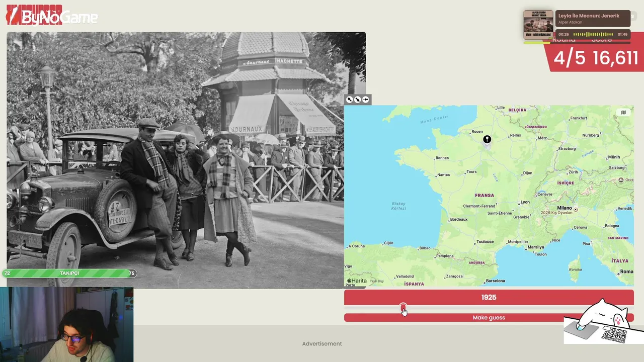Click the İSPANYA country label
This screenshot has height=362, width=644.
coord(414,284)
